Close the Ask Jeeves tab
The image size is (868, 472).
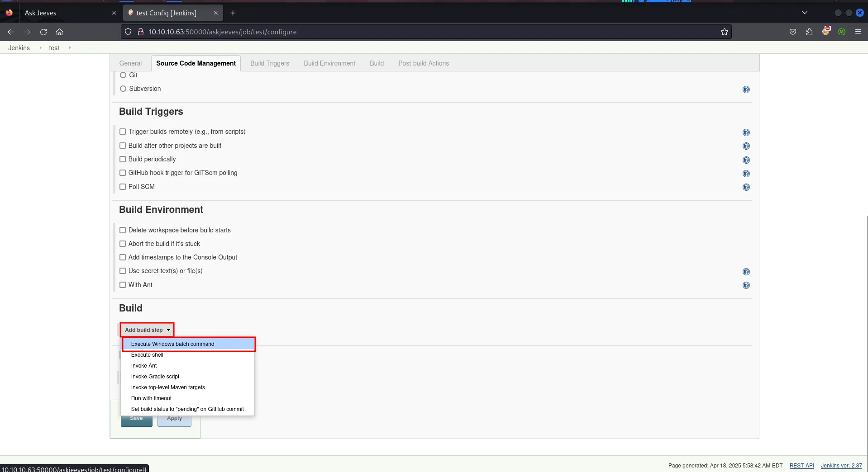click(114, 13)
